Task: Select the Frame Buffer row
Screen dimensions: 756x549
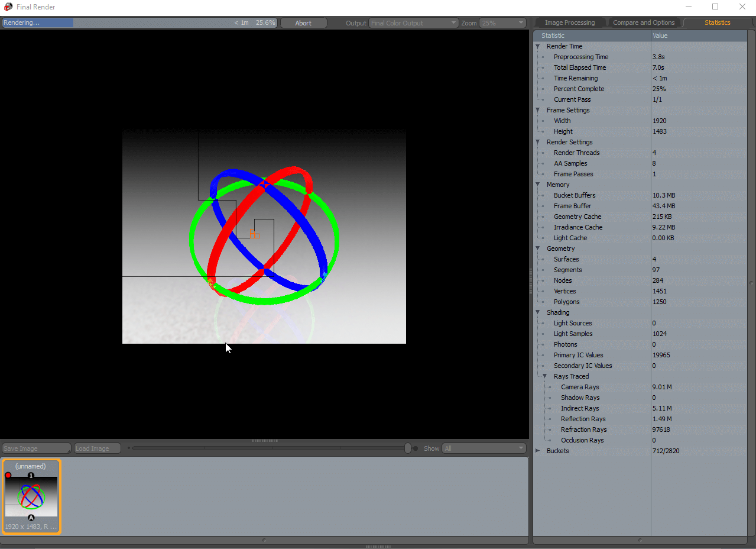Action: (x=641, y=206)
